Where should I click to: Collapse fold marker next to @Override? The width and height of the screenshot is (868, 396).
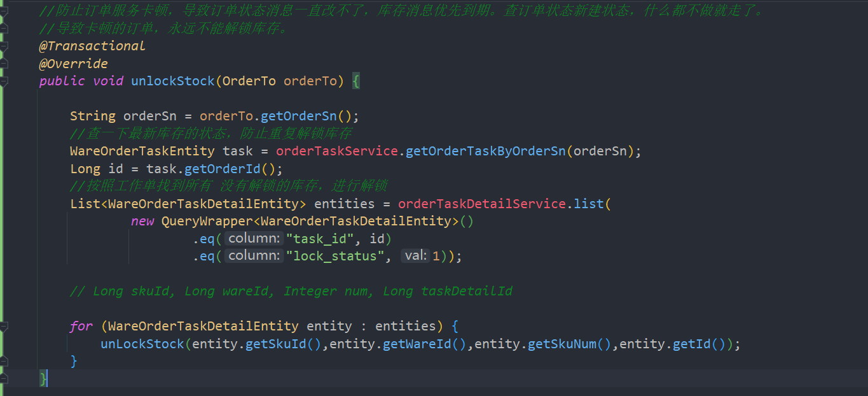click(4, 64)
